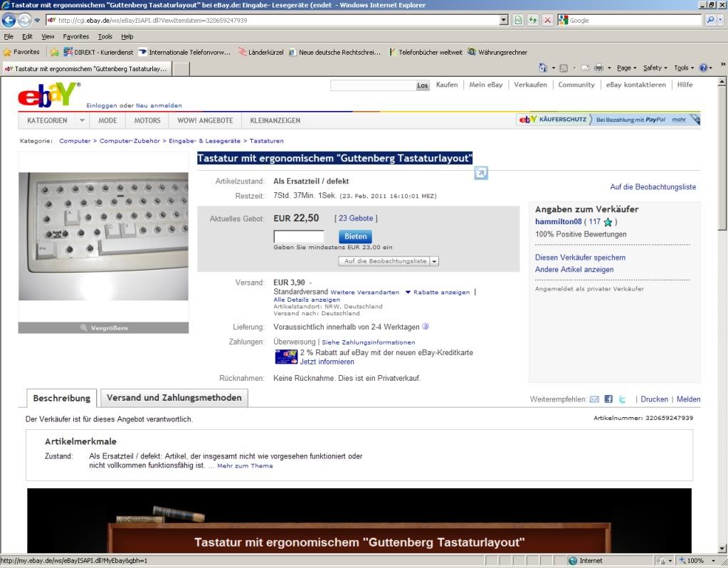Click the Print icon in command bar
This screenshot has width=728, height=568.
point(598,68)
